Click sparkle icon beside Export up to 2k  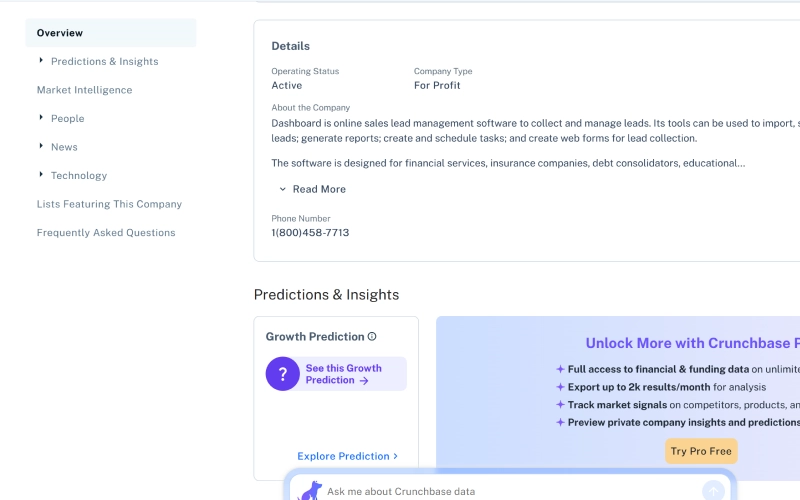[x=560, y=387]
